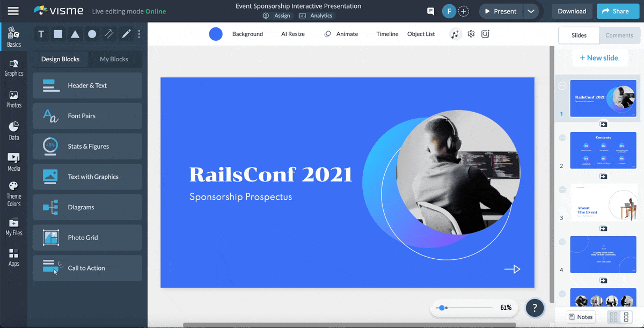Screen dimensions: 644x328
Task: Select the Text tool in Basics toolbar
Action: pyautogui.click(x=41, y=34)
